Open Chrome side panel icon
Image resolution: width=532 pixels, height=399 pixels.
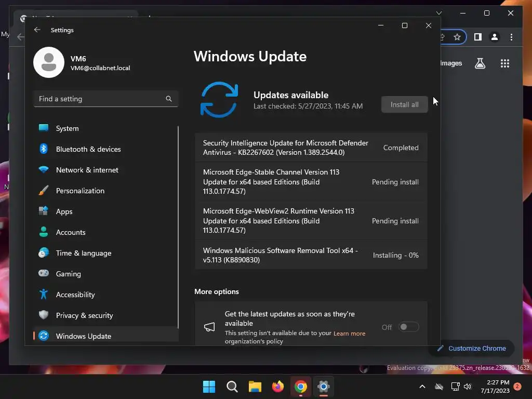(x=478, y=37)
